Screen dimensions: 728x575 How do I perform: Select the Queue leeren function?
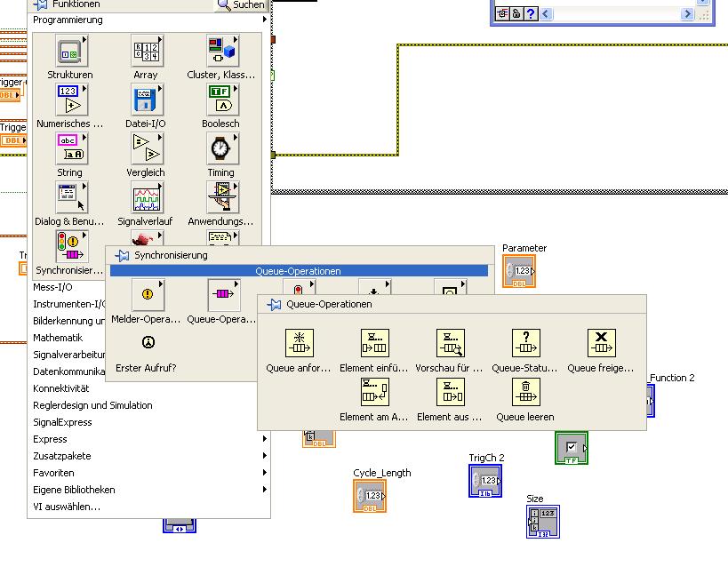526,392
